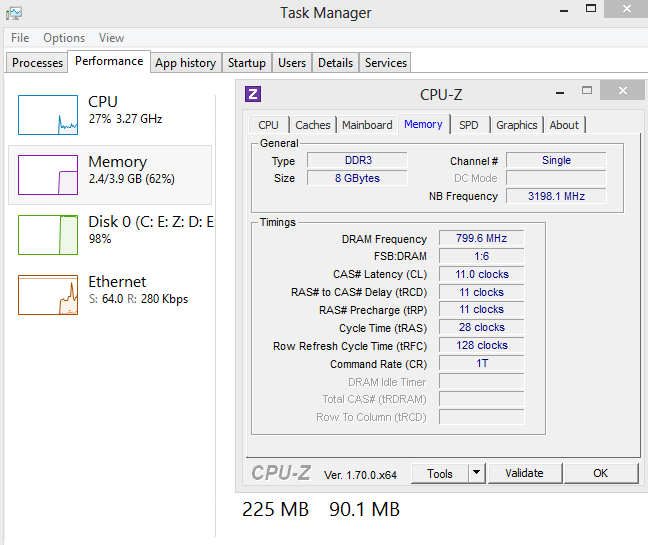Open the View menu in Task Manager
Screen dimensions: 648x545
click(x=111, y=38)
